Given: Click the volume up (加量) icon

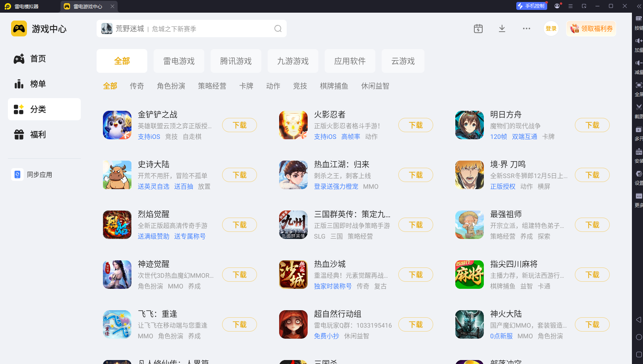Looking at the screenshot, I should coord(638,41).
